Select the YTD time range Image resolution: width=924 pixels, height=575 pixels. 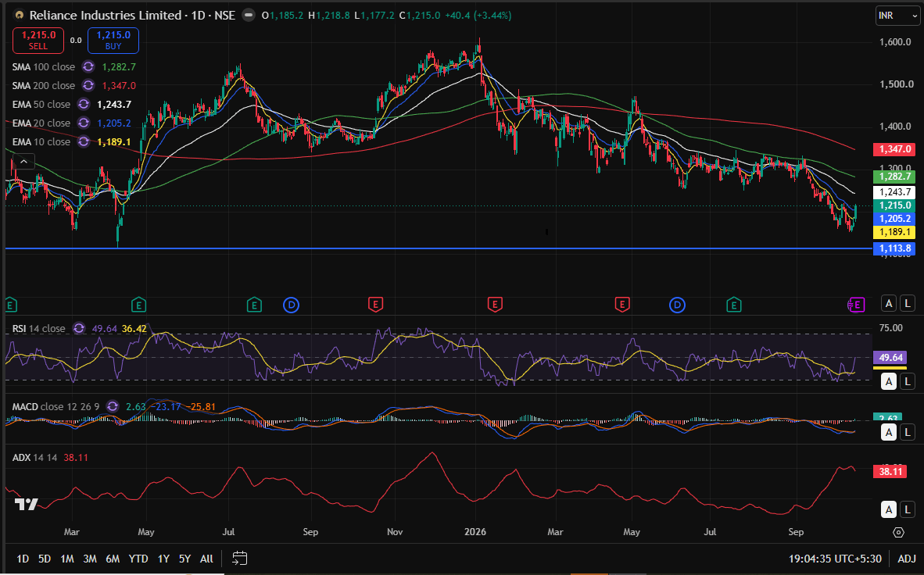pos(138,559)
